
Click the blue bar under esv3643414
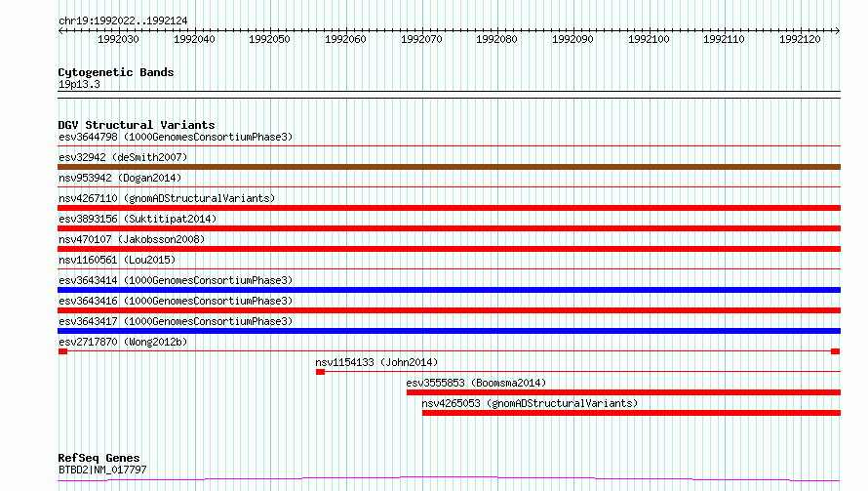point(449,290)
